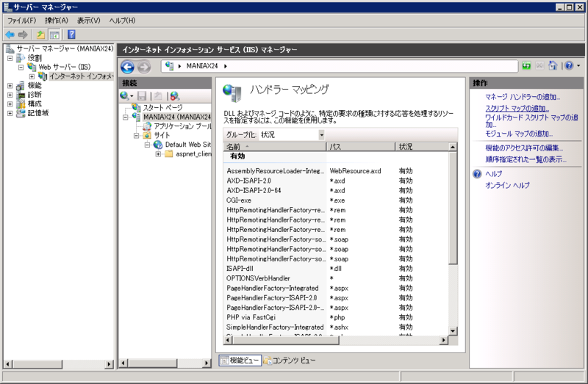Toggle the console tree show/hide toolbar icon

point(54,35)
